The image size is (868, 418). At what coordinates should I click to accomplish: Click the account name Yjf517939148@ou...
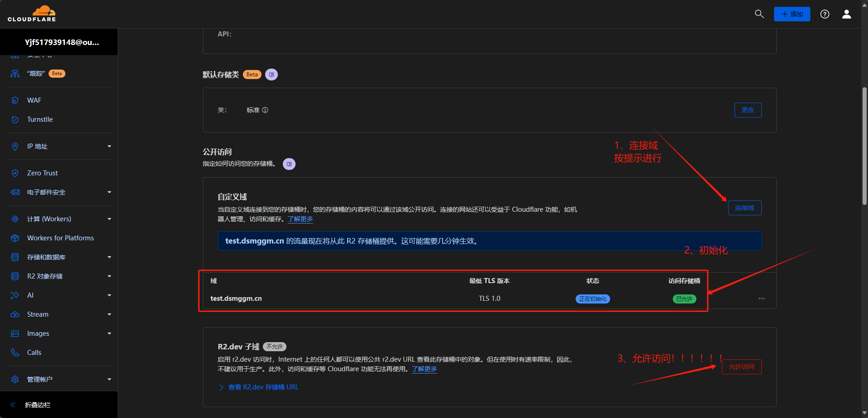point(62,42)
